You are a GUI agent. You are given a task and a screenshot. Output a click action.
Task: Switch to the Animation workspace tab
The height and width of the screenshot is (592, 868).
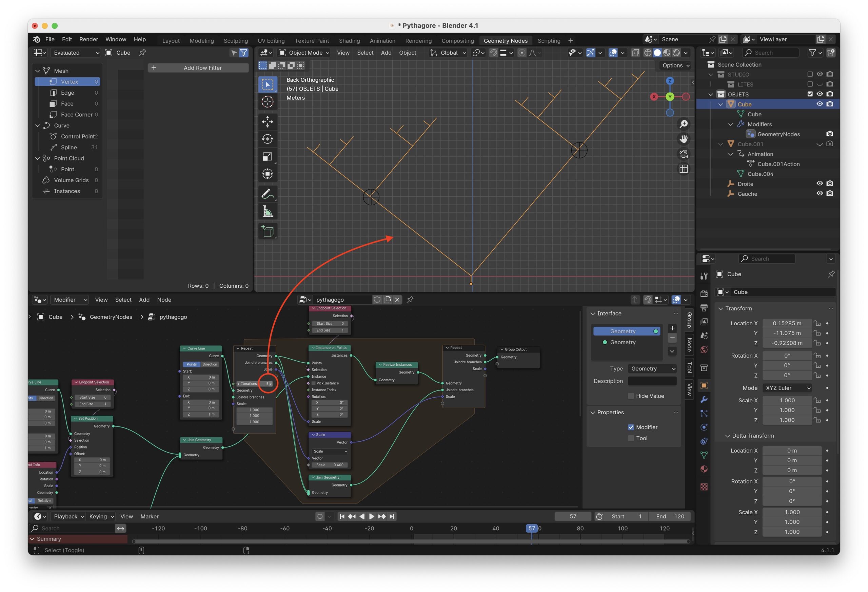[382, 41]
